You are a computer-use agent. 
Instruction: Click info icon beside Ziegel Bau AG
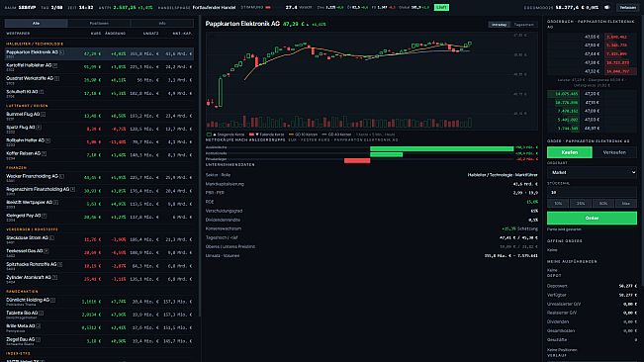pyautogui.click(x=39, y=339)
